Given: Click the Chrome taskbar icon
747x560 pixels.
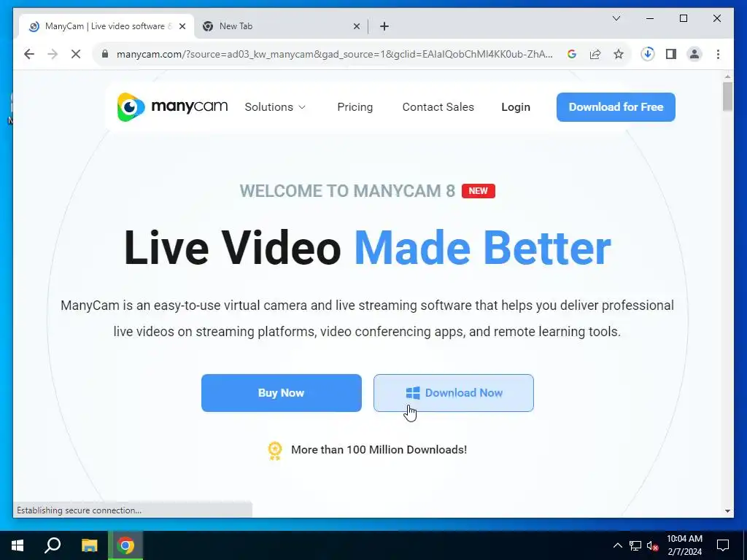Looking at the screenshot, I should tap(125, 545).
